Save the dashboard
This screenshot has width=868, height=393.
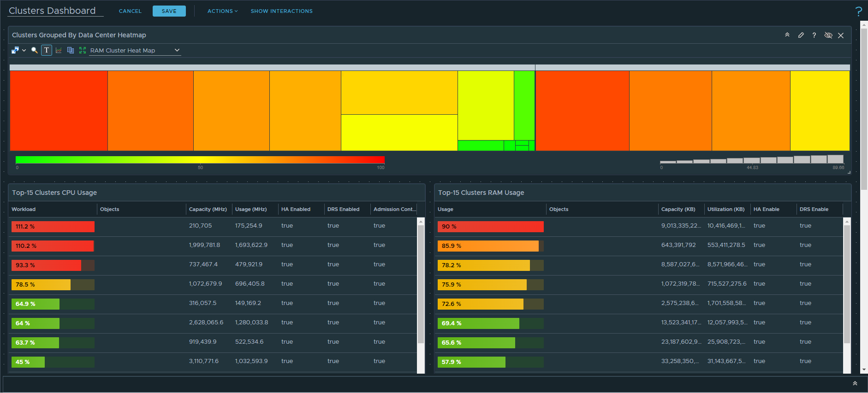tap(169, 11)
